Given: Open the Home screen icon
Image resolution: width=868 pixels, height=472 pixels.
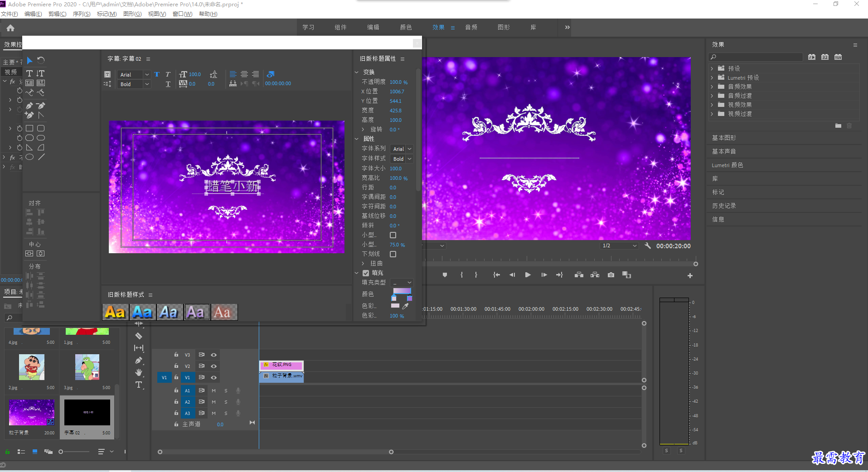Looking at the screenshot, I should (10, 28).
